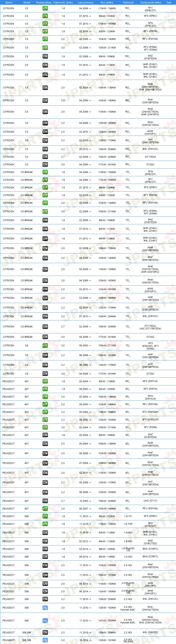The image size is (176, 644).
Task: Select the DT17ED4 engine code for C5
Action: tap(150, 157)
